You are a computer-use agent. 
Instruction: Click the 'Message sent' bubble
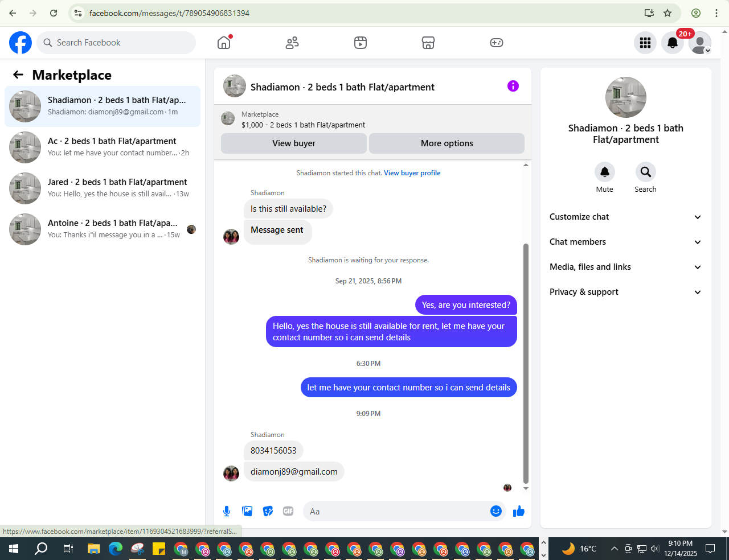click(277, 232)
